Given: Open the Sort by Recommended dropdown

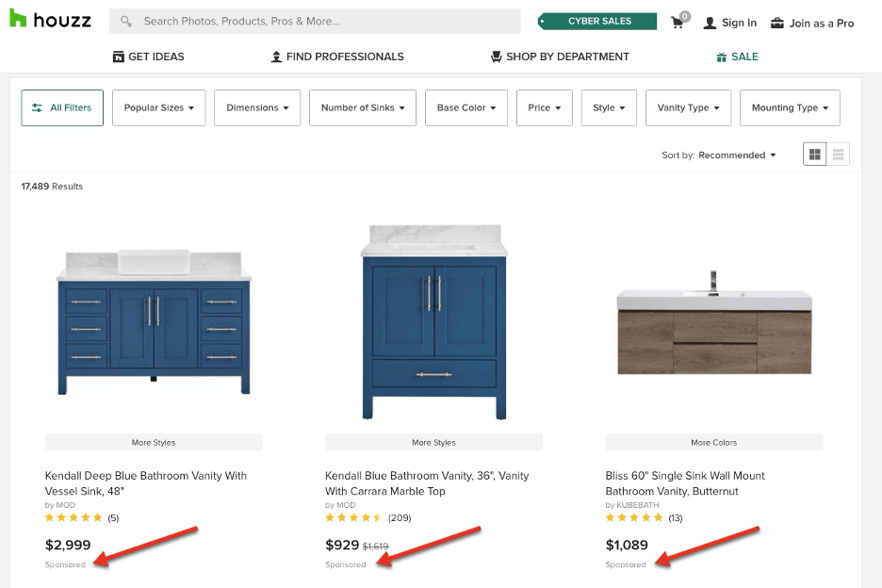Looking at the screenshot, I should click(737, 155).
